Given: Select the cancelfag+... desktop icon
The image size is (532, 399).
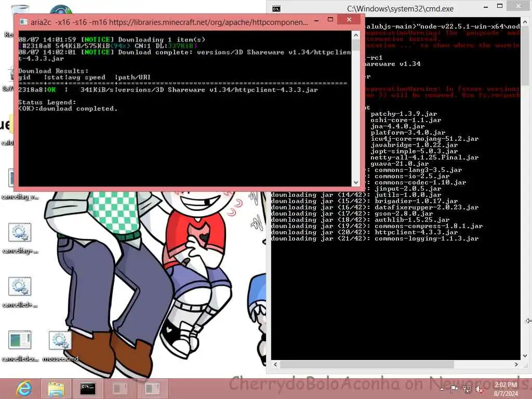Looking at the screenshot, I should (x=20, y=238).
